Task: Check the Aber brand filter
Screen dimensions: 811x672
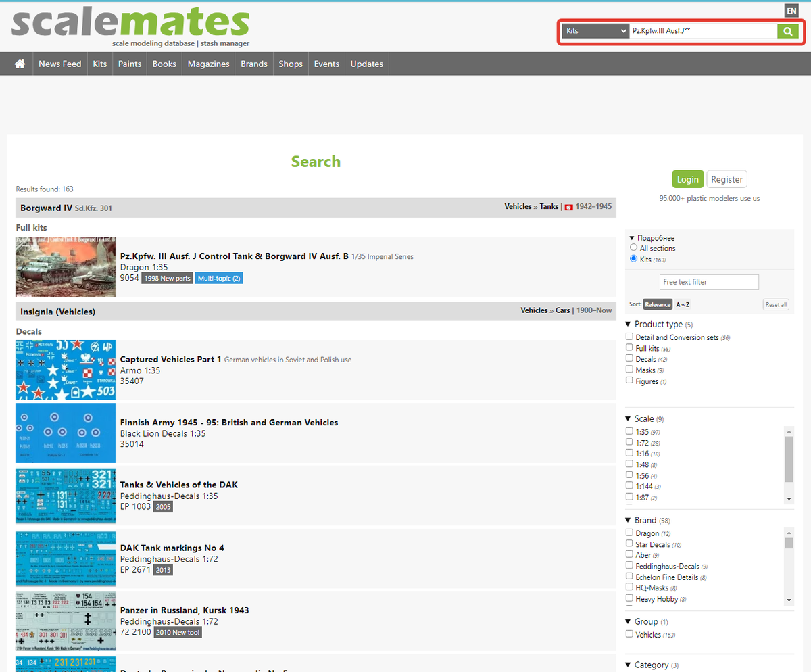Action: tap(630, 554)
